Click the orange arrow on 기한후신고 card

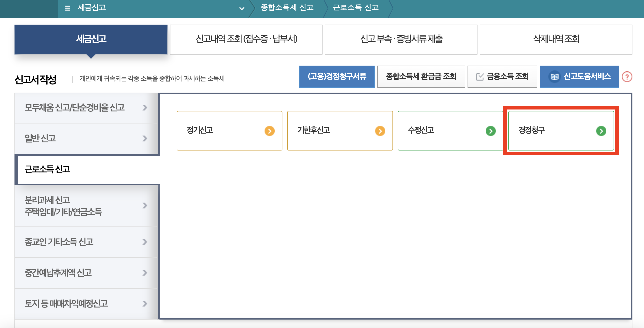point(380,131)
